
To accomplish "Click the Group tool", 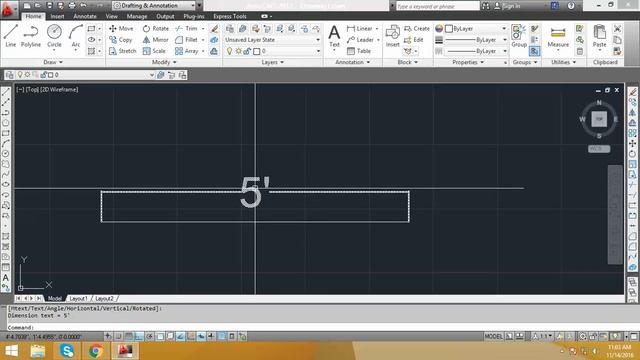I will click(519, 36).
